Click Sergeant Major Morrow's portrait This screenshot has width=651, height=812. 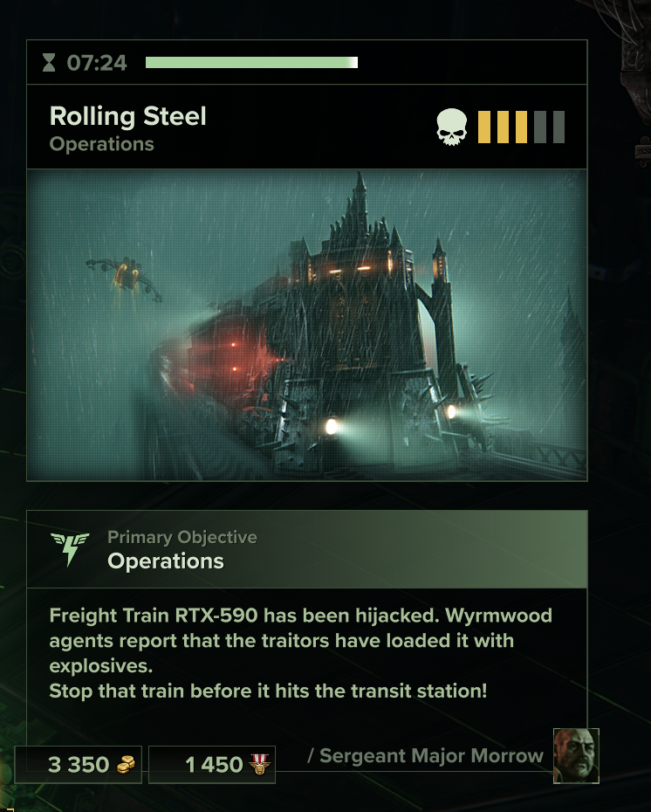pyautogui.click(x=576, y=755)
